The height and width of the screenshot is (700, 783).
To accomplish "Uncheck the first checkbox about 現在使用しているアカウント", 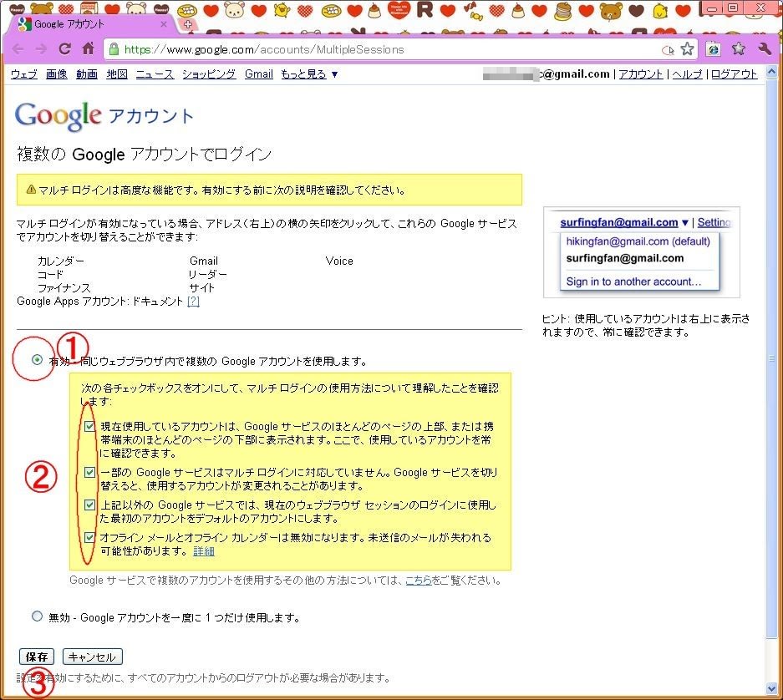I will point(89,426).
